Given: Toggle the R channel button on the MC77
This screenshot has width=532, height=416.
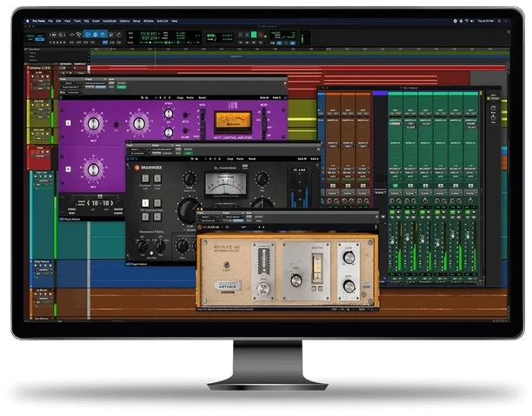Looking at the screenshot, I should point(68,168).
